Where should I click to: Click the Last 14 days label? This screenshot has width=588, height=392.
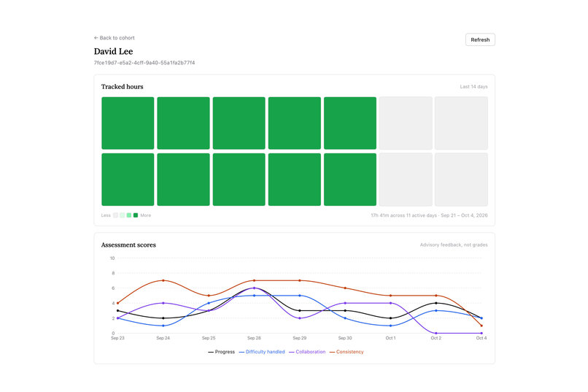pyautogui.click(x=473, y=87)
